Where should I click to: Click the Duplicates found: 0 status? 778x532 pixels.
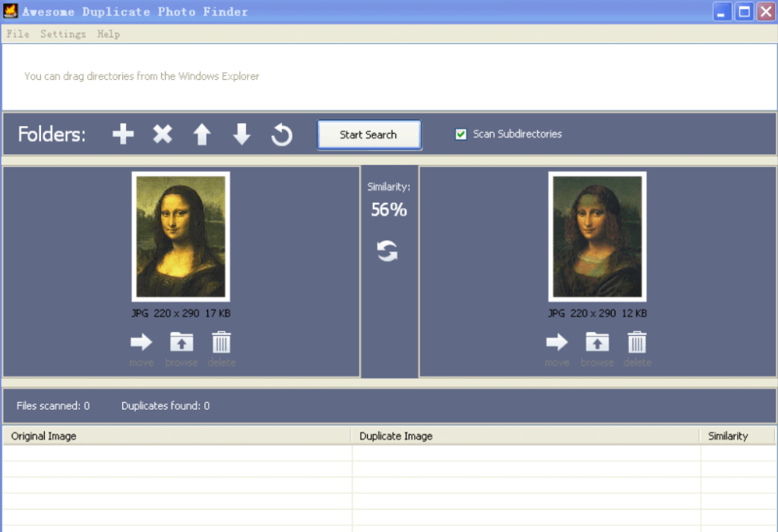[x=165, y=406]
